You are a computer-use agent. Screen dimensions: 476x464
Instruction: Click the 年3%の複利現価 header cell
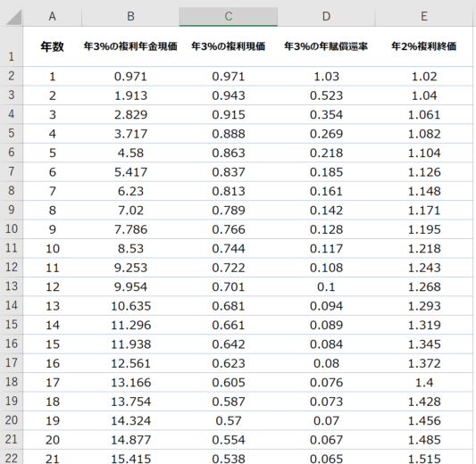(x=229, y=46)
